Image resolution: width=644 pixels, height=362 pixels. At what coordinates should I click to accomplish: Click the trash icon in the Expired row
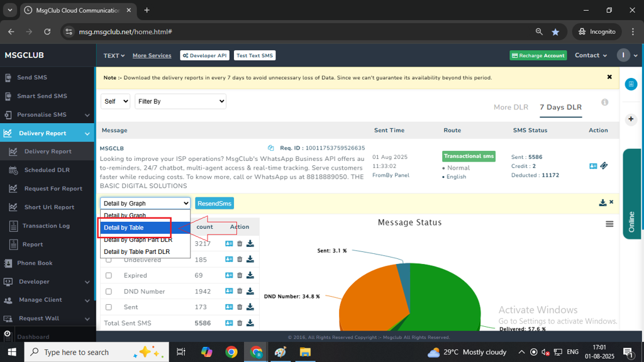click(240, 275)
